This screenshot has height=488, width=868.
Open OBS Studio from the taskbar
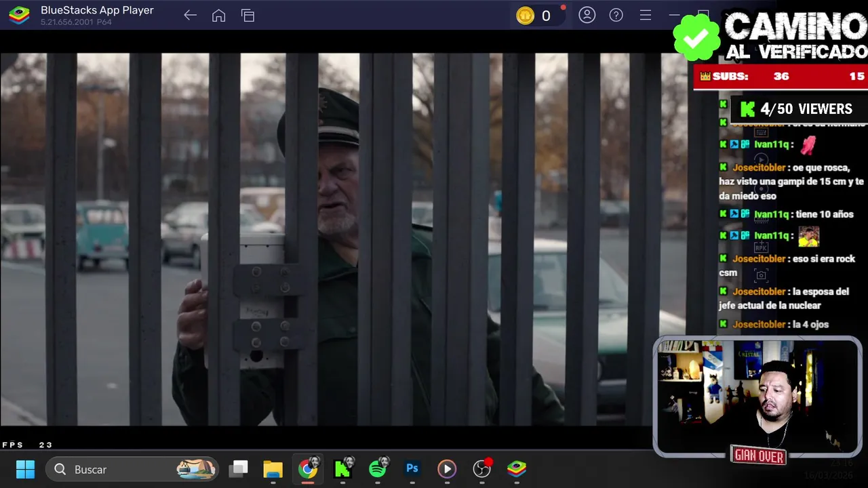(x=481, y=468)
